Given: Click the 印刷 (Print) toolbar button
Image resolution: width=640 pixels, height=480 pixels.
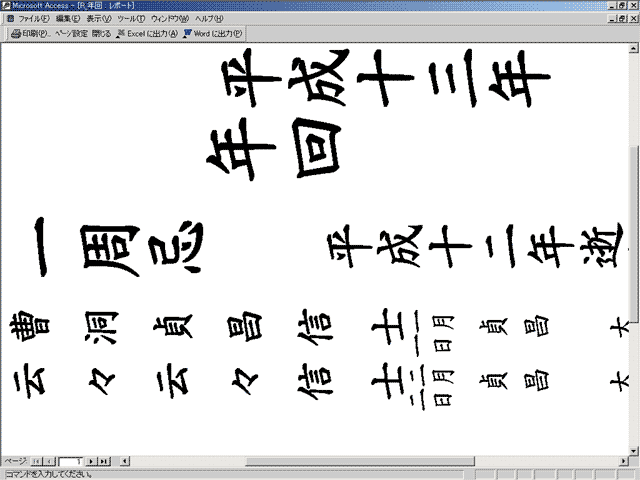Looking at the screenshot, I should (x=29, y=33).
